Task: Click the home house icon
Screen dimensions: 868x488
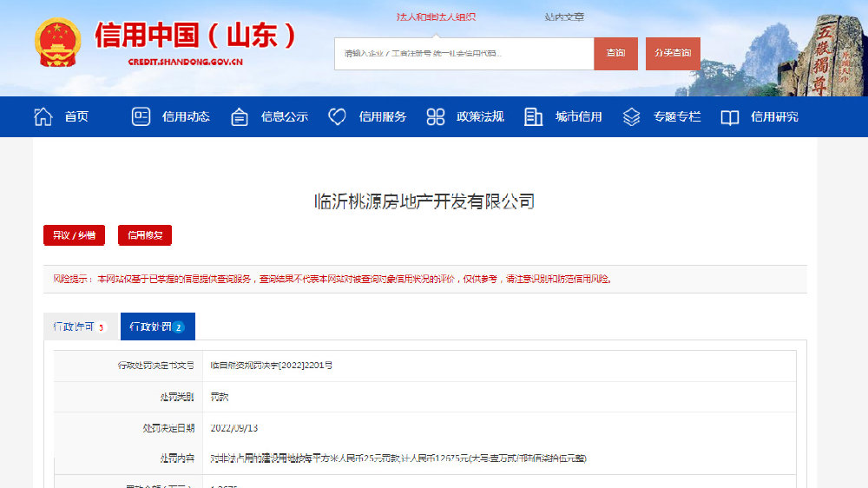Action: (x=43, y=117)
